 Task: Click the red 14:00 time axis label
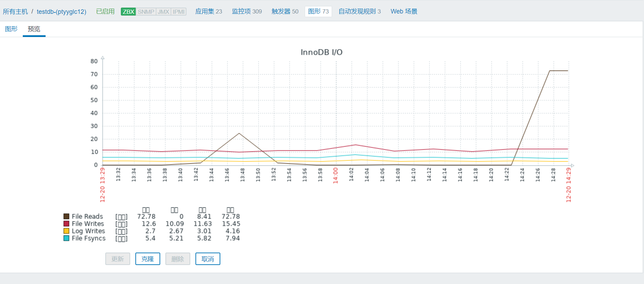click(x=335, y=176)
